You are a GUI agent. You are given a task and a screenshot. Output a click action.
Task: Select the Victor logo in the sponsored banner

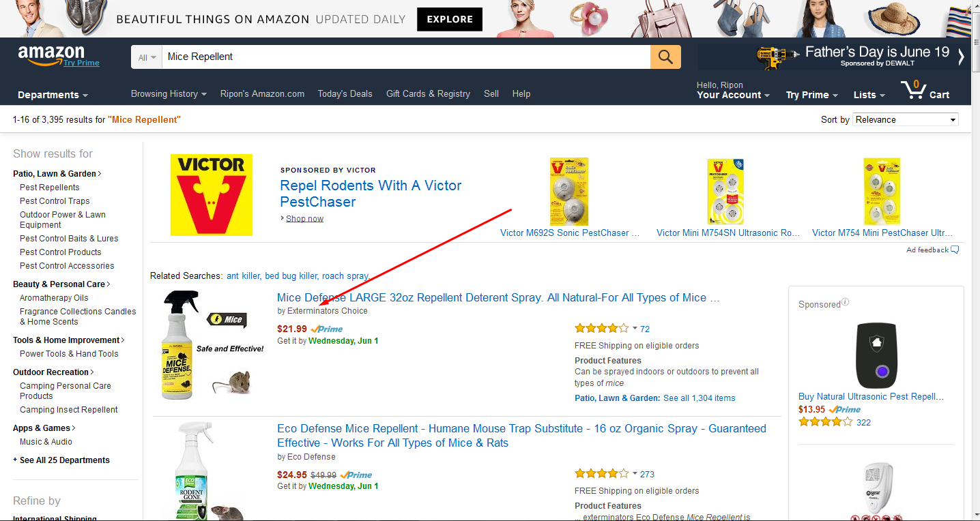(212, 195)
